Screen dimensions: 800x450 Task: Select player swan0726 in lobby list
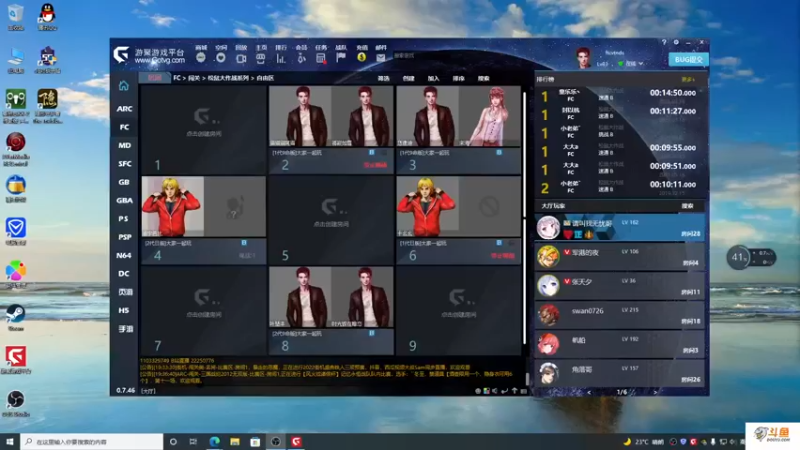click(x=620, y=315)
